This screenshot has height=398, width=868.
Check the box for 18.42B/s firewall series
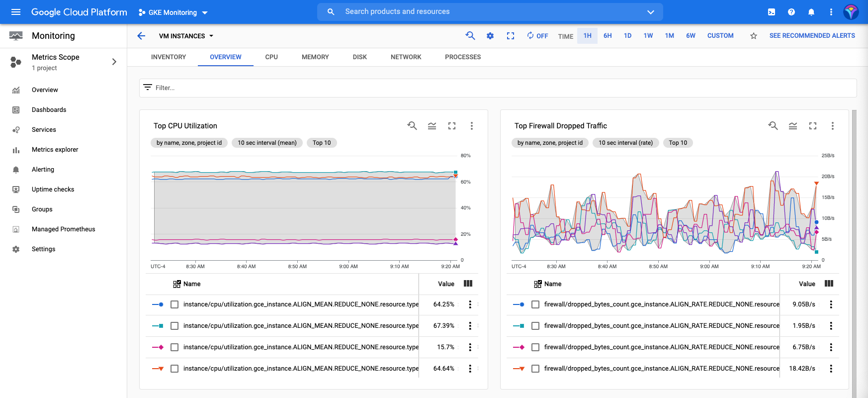click(535, 369)
